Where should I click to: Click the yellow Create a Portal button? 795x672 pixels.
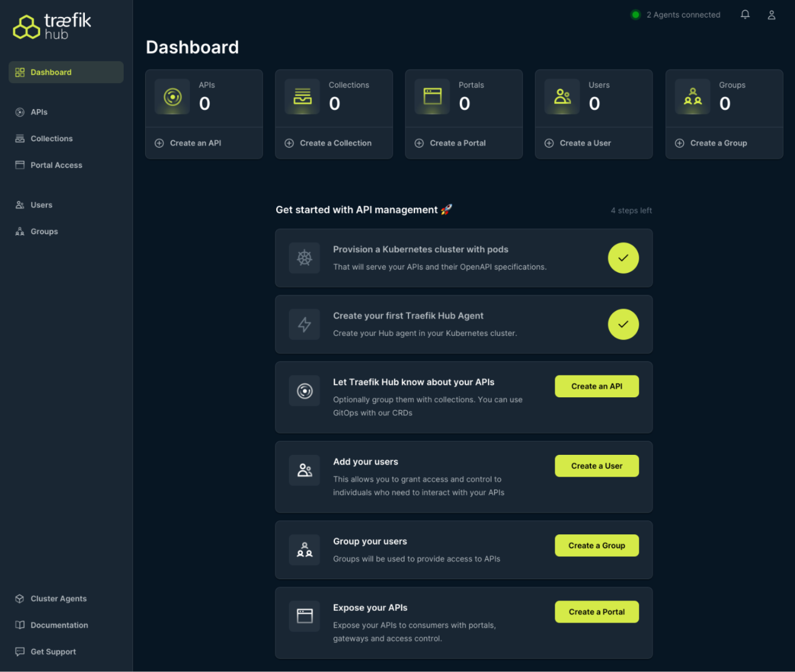pyautogui.click(x=597, y=612)
